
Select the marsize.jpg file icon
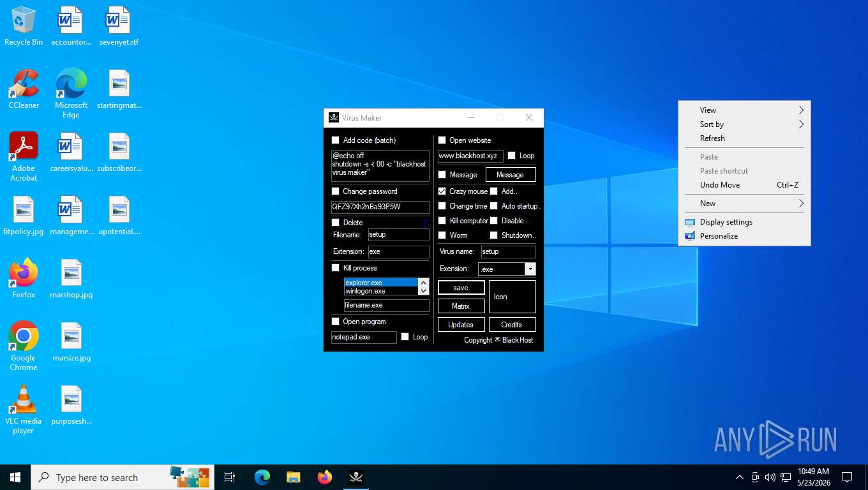(71, 343)
